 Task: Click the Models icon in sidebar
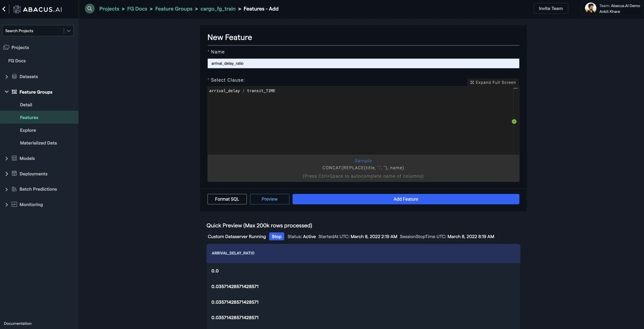(14, 158)
